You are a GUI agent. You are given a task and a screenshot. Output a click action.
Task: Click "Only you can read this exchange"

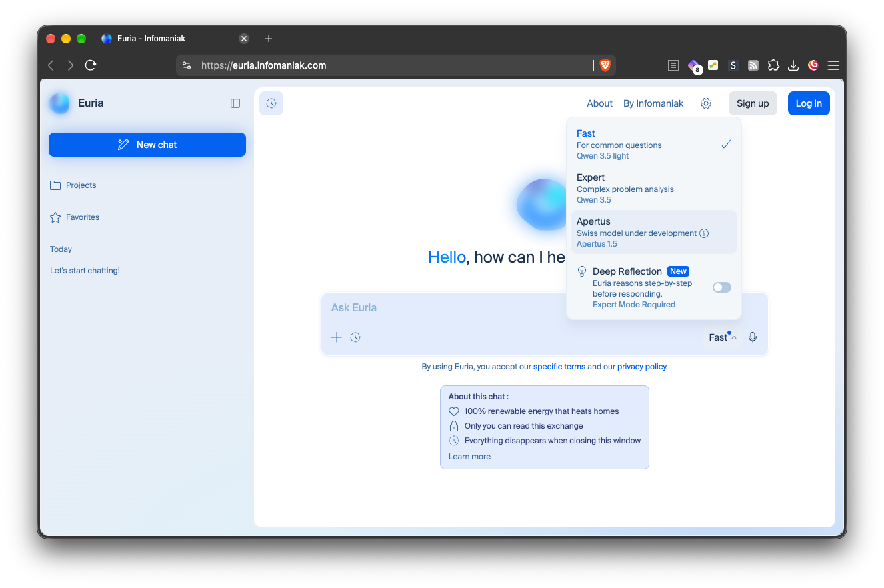coord(524,426)
